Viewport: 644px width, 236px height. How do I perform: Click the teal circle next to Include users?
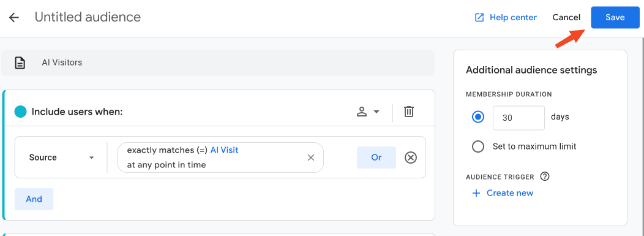click(x=20, y=112)
